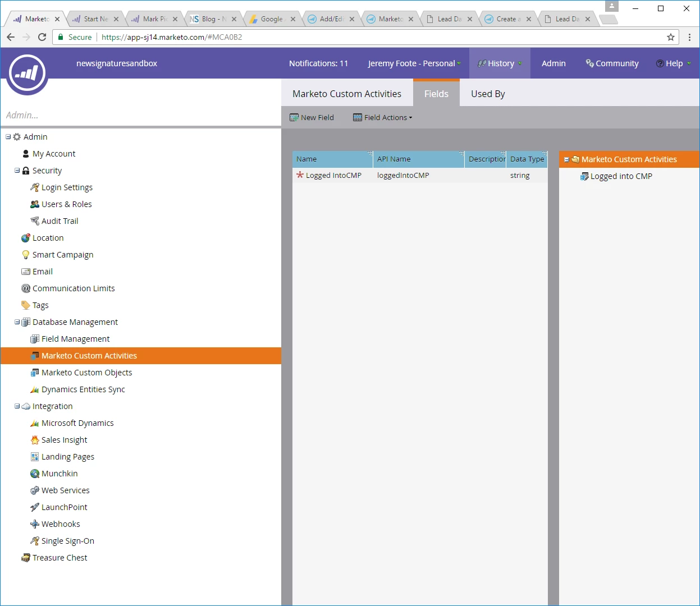Open the Admin link in header

[553, 63]
